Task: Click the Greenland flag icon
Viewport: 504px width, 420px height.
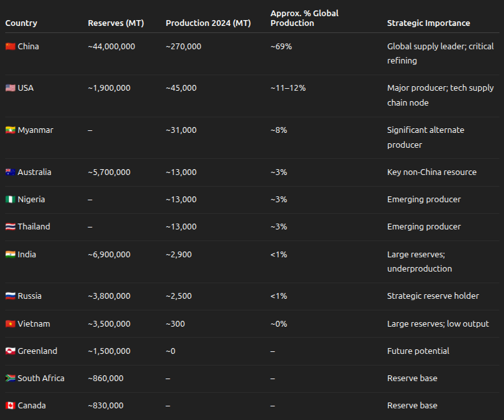Action: point(10,351)
